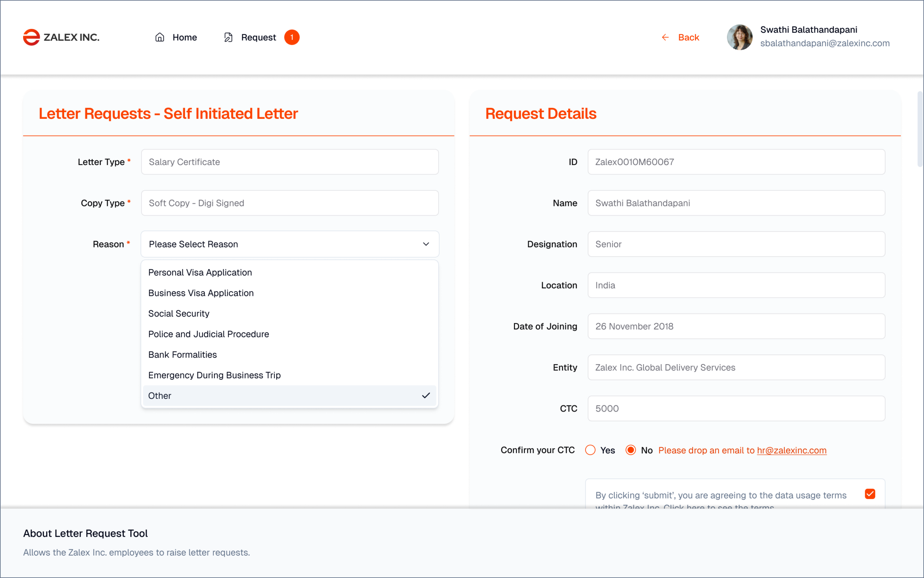The height and width of the screenshot is (578, 924).
Task: Click the Date of Joining field
Action: click(x=736, y=326)
